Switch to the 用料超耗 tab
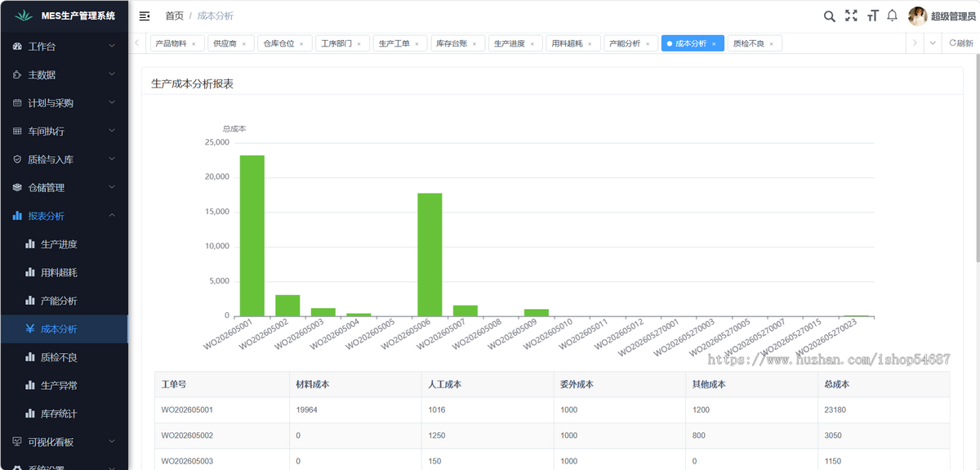Screen dimensions: 980x470 [x=572, y=44]
